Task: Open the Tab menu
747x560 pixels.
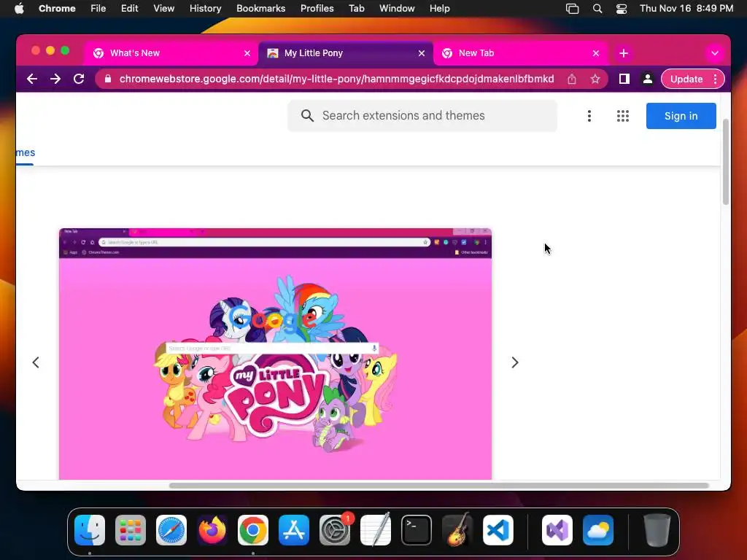Action: pyautogui.click(x=356, y=9)
